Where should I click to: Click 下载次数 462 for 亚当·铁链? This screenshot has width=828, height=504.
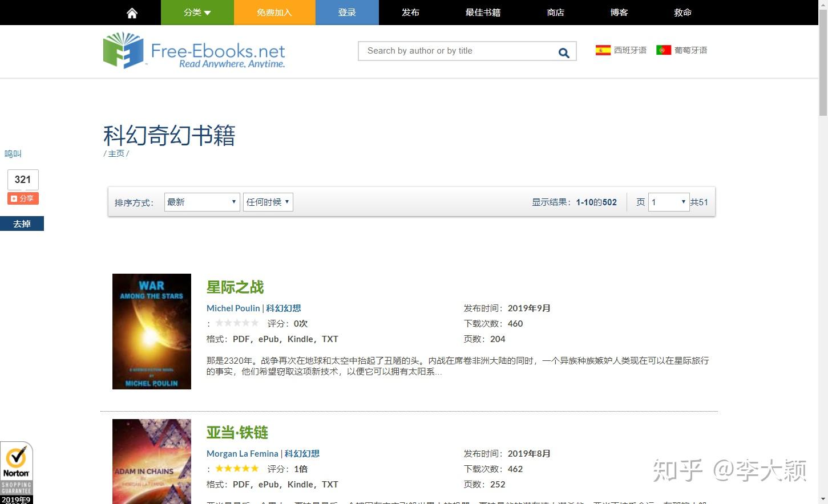494,469
